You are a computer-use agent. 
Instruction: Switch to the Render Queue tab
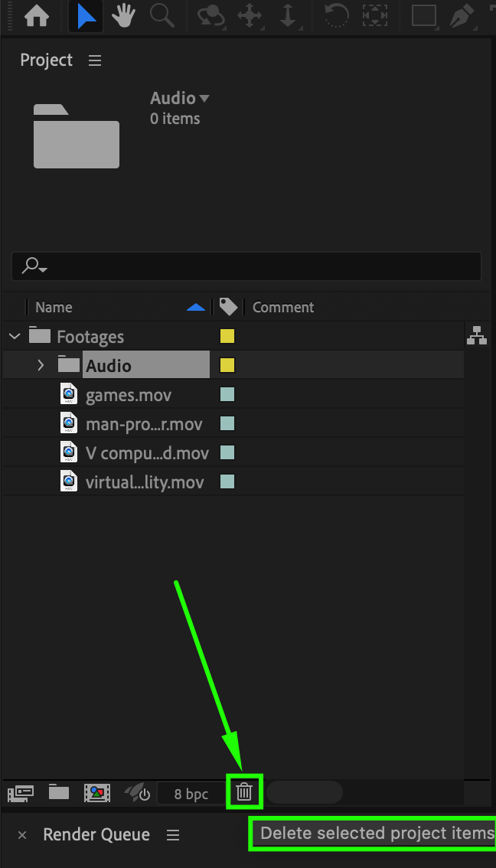[x=96, y=834]
